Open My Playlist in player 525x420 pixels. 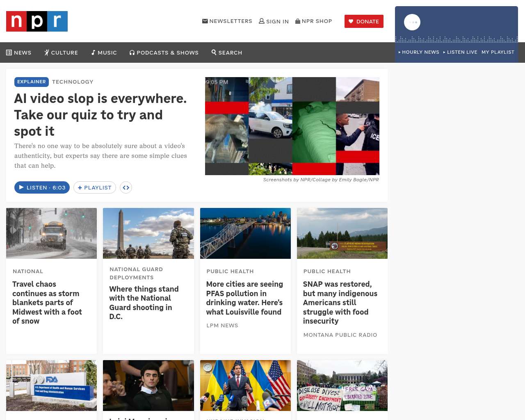coord(498,52)
